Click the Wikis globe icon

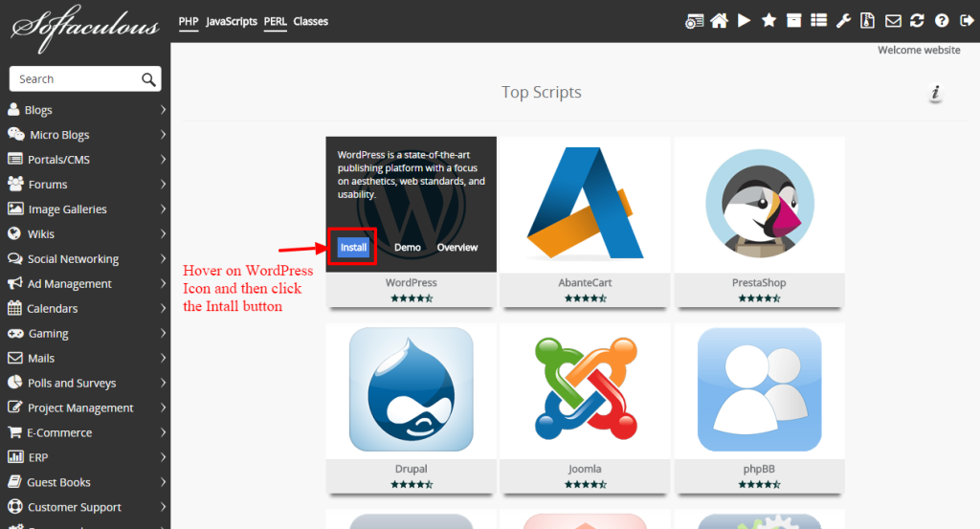click(13, 233)
